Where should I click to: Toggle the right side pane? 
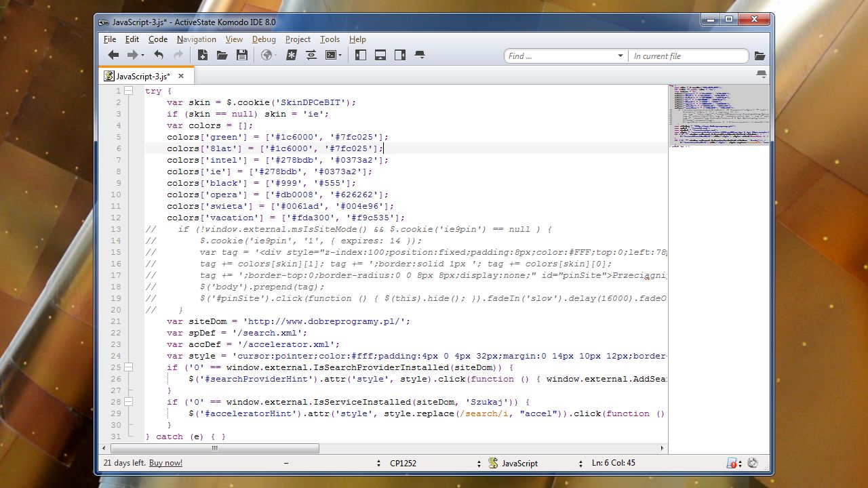400,56
